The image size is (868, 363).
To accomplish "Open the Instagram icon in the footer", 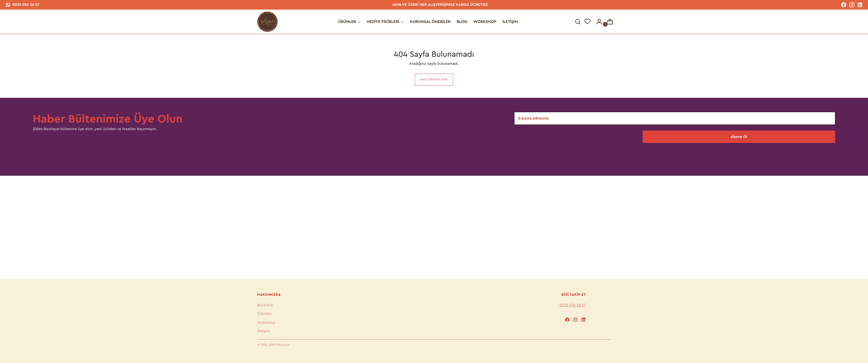I will 575,320.
